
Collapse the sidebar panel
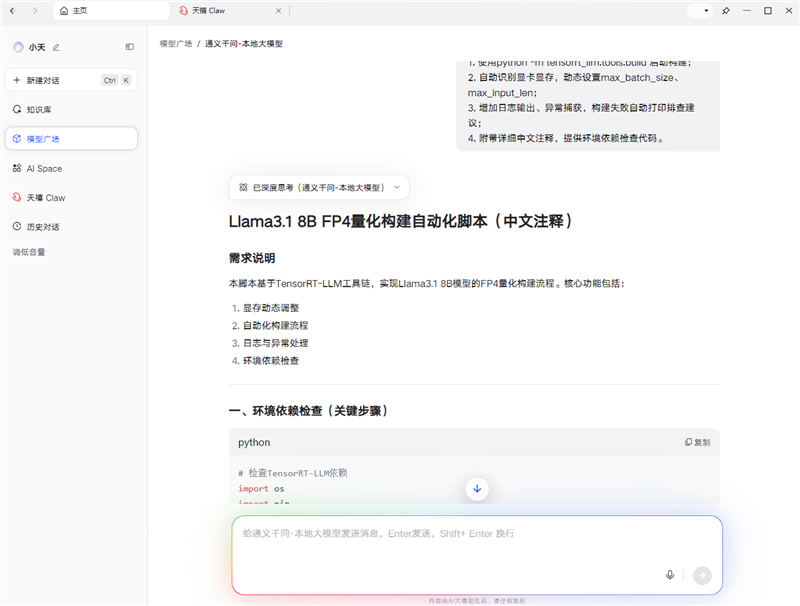click(x=130, y=47)
